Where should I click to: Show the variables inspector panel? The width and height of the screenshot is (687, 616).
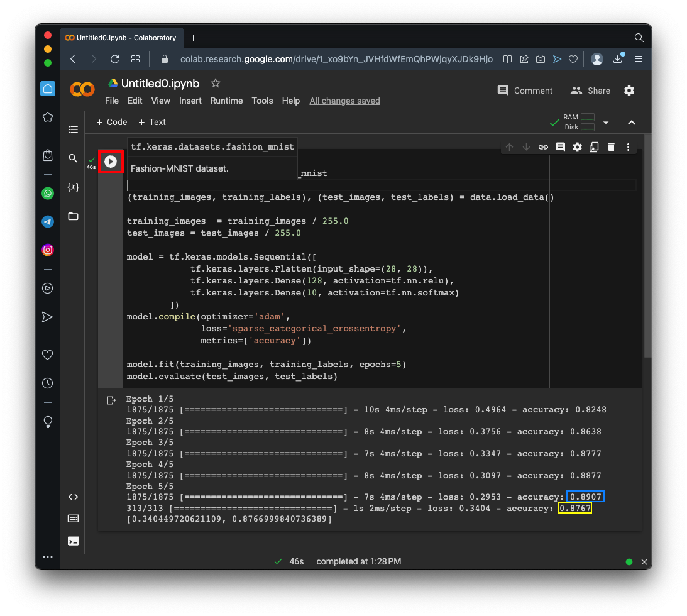coord(74,187)
